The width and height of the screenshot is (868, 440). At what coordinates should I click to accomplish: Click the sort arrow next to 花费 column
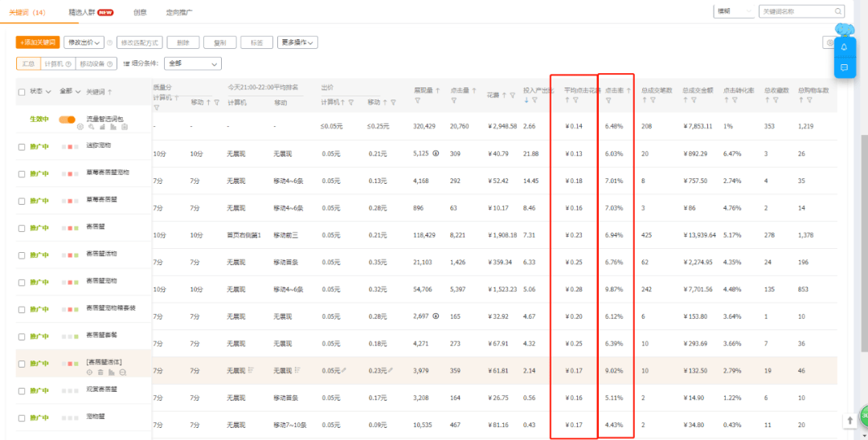pyautogui.click(x=504, y=96)
